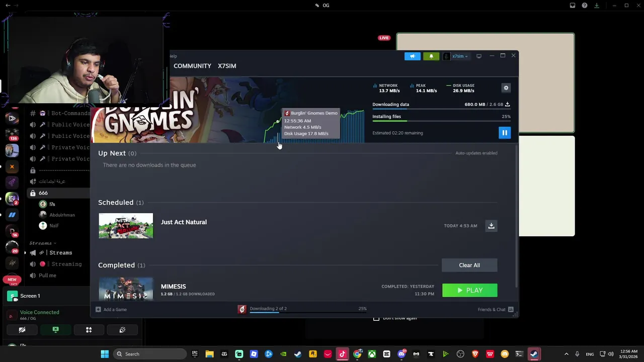Image resolution: width=644 pixels, height=362 pixels.
Task: Open Downloading 2 of 2 status
Action: 268,308
